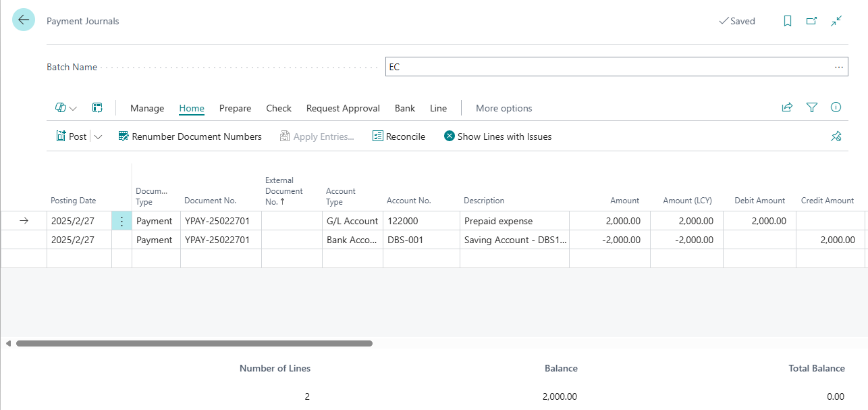This screenshot has width=868, height=410.
Task: Click the Reconcile button
Action: point(399,136)
